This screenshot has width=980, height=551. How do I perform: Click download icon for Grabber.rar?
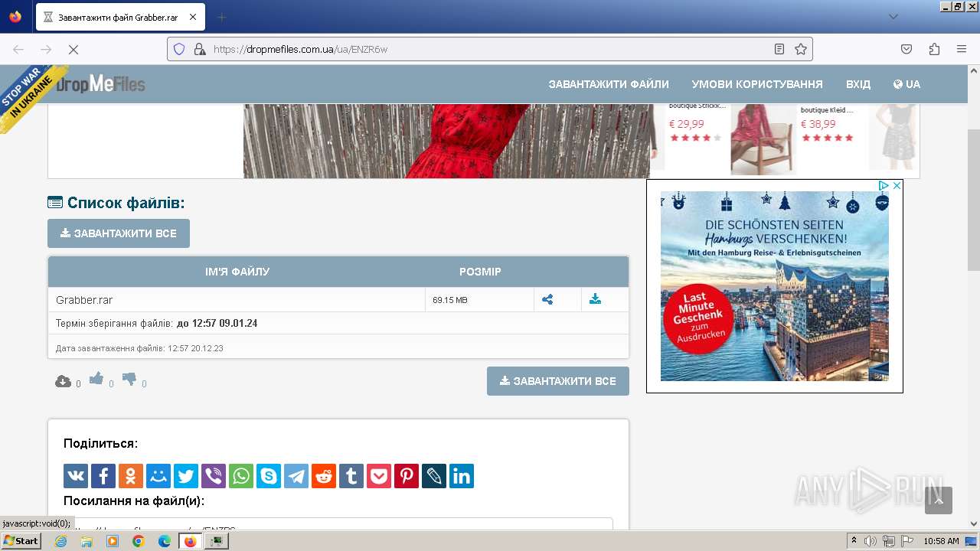pyautogui.click(x=595, y=300)
